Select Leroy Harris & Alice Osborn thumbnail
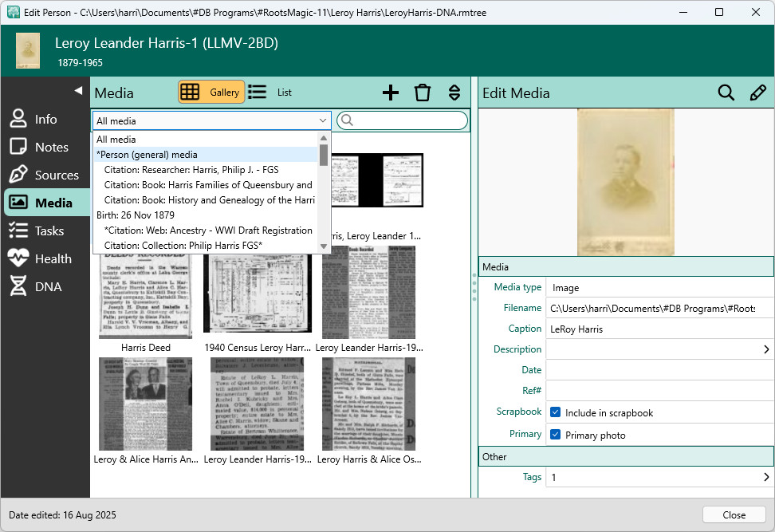775x532 pixels. pos(368,404)
